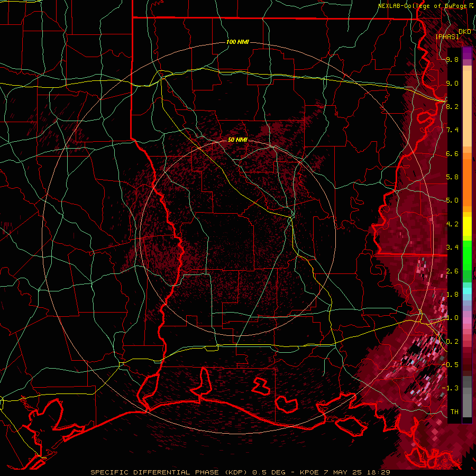476x476 pixels.
Task: Click the 9.8 value on the color scale
Action: tap(452, 59)
